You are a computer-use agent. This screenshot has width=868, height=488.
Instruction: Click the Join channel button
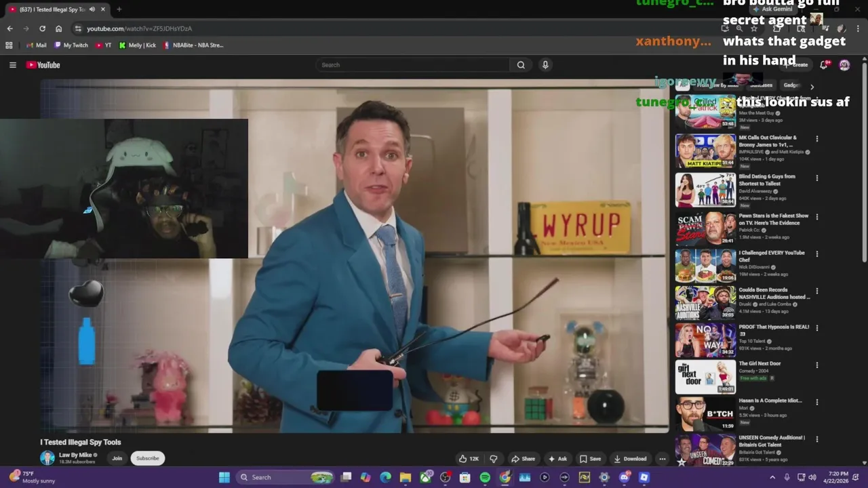pos(117,458)
